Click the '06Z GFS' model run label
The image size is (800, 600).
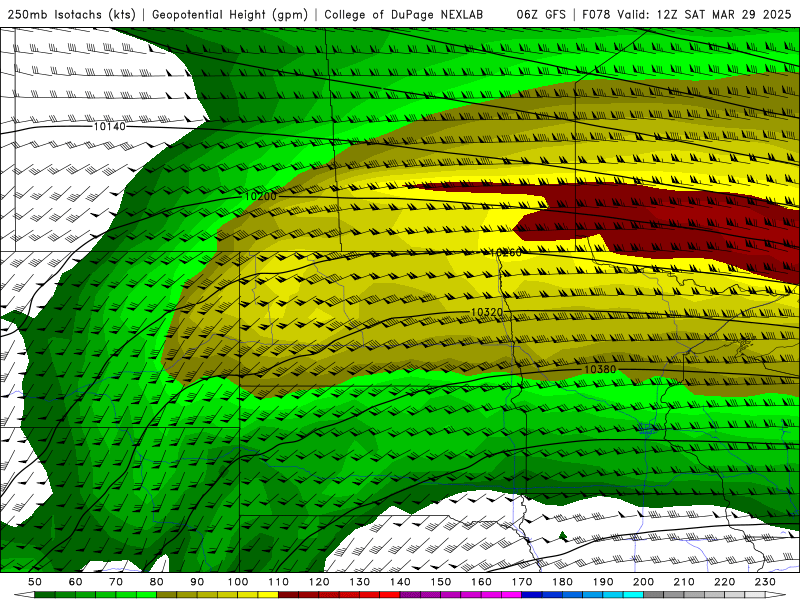tap(541, 14)
